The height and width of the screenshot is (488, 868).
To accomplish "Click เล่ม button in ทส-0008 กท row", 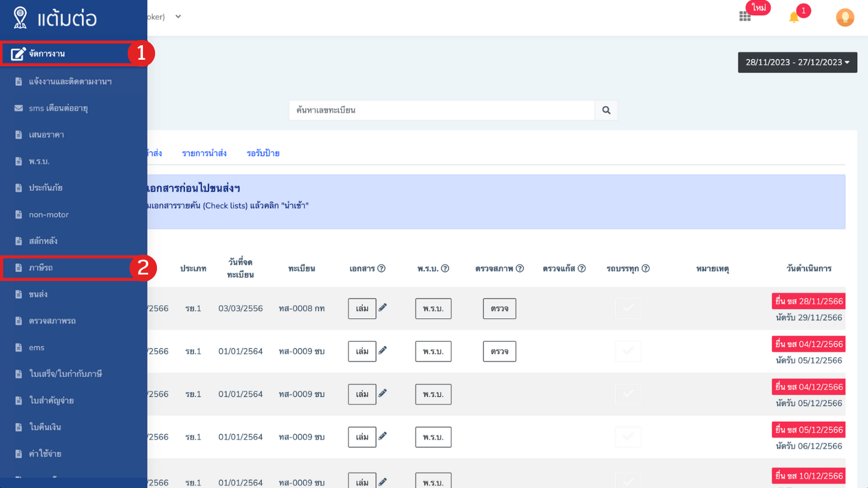I will point(362,308).
